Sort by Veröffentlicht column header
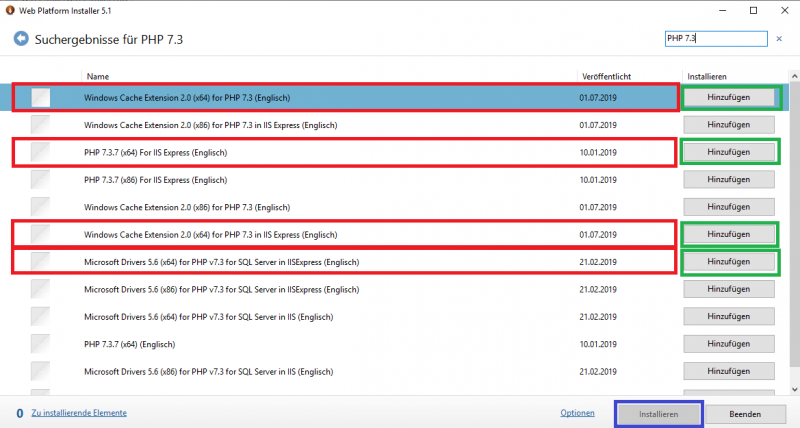The image size is (800, 428). tap(606, 76)
